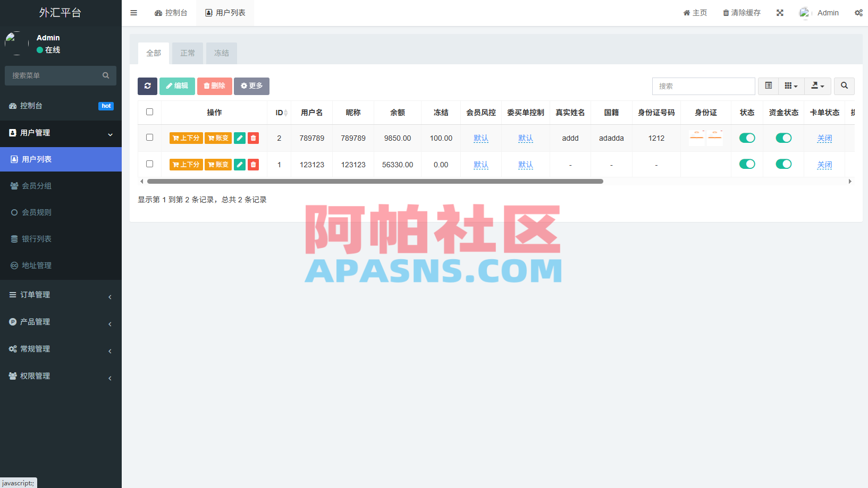Image resolution: width=868 pixels, height=488 pixels.
Task: Toggle 状态 switch for user 789789
Action: pos(747,138)
